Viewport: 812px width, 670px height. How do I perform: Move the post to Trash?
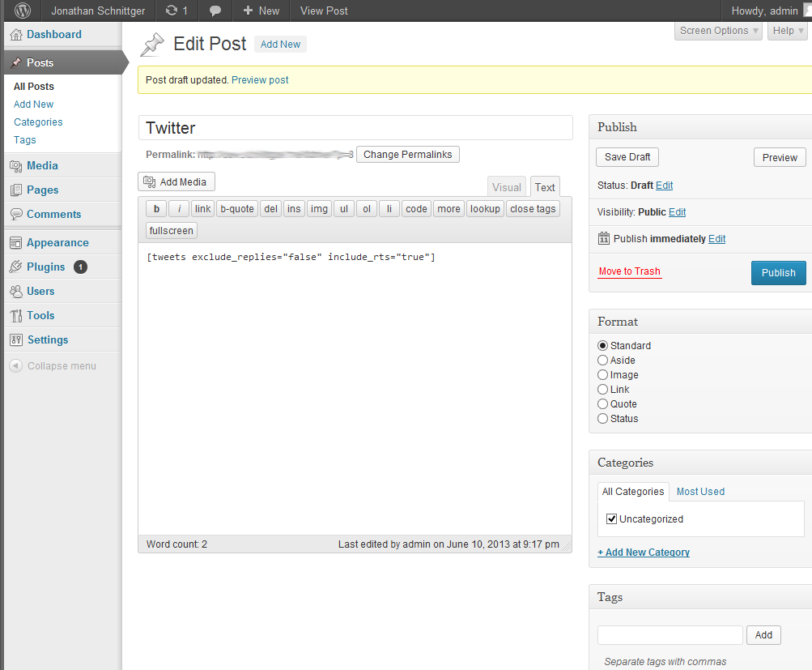coord(629,271)
